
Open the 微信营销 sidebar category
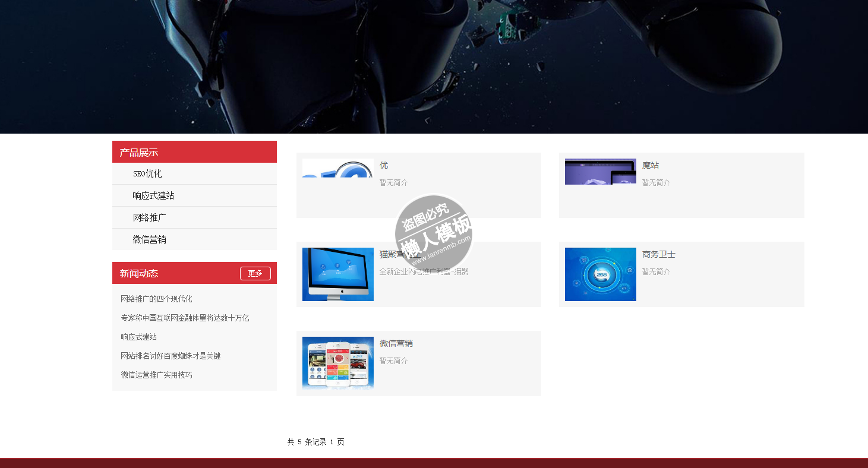(x=149, y=239)
